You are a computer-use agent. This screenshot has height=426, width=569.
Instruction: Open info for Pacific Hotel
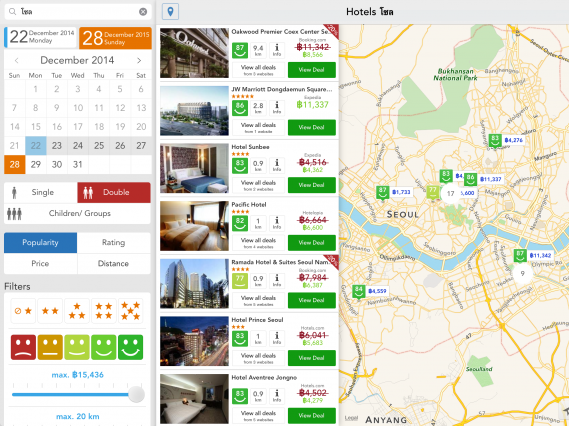(x=277, y=223)
